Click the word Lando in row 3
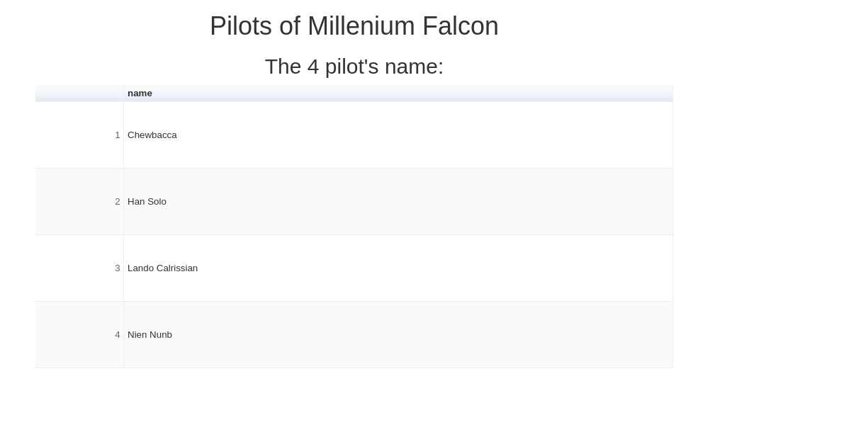The width and height of the screenshot is (868, 444). (140, 268)
